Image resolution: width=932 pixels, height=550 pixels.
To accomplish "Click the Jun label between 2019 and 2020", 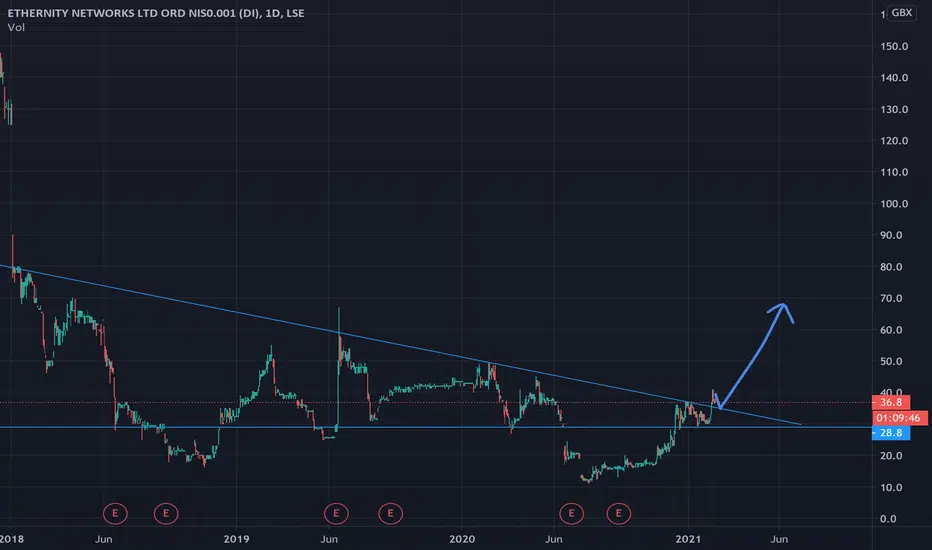I will (329, 539).
